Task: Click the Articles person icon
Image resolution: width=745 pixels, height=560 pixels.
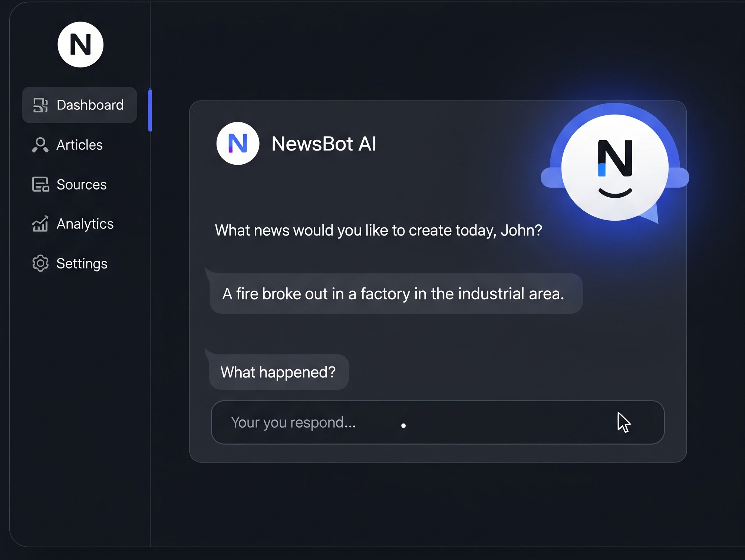Action: [x=40, y=145]
